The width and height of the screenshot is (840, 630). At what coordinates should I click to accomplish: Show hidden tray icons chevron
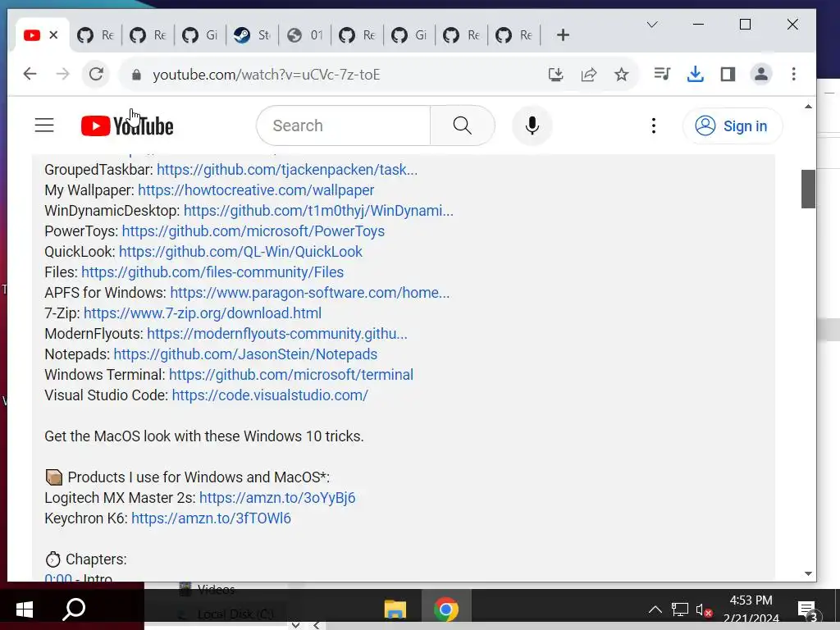click(655, 609)
